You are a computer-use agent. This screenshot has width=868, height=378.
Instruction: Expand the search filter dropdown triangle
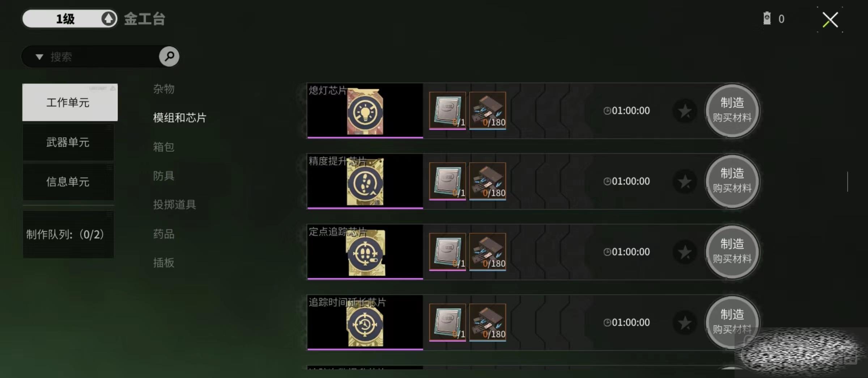coord(39,57)
